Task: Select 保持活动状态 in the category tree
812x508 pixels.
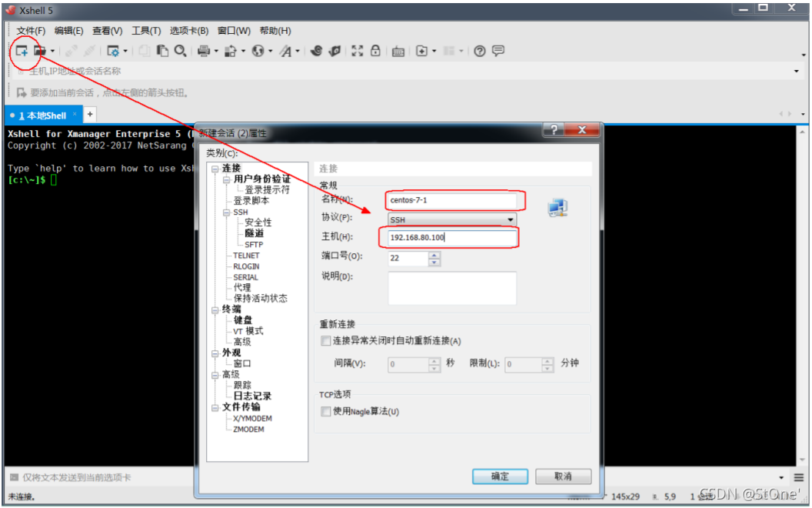Action: tap(260, 299)
